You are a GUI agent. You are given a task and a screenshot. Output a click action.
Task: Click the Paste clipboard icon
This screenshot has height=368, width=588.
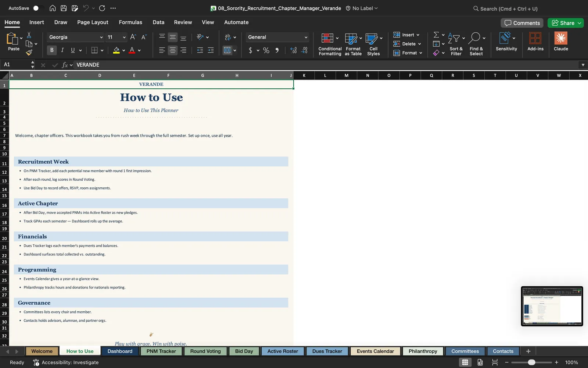pos(12,38)
